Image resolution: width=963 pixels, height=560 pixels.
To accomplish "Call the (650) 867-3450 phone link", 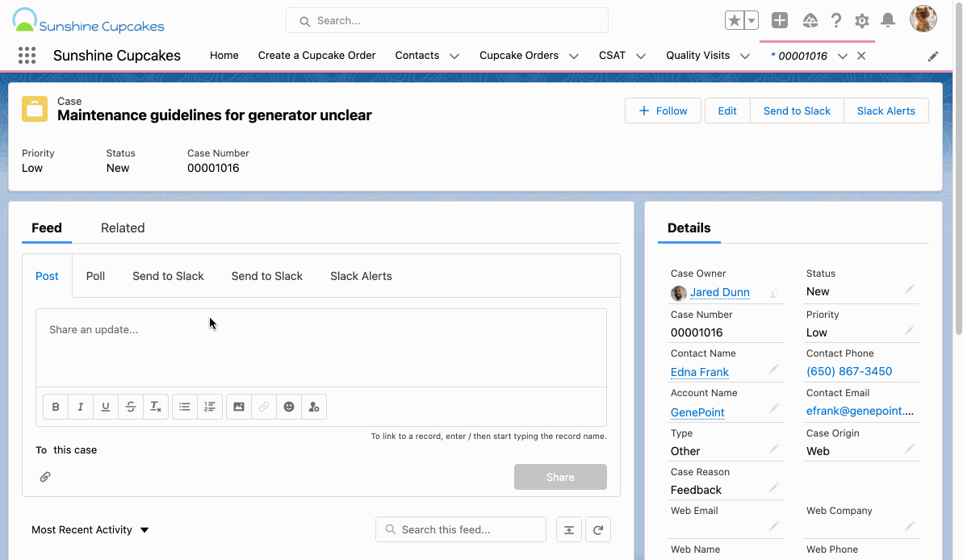I will [849, 371].
